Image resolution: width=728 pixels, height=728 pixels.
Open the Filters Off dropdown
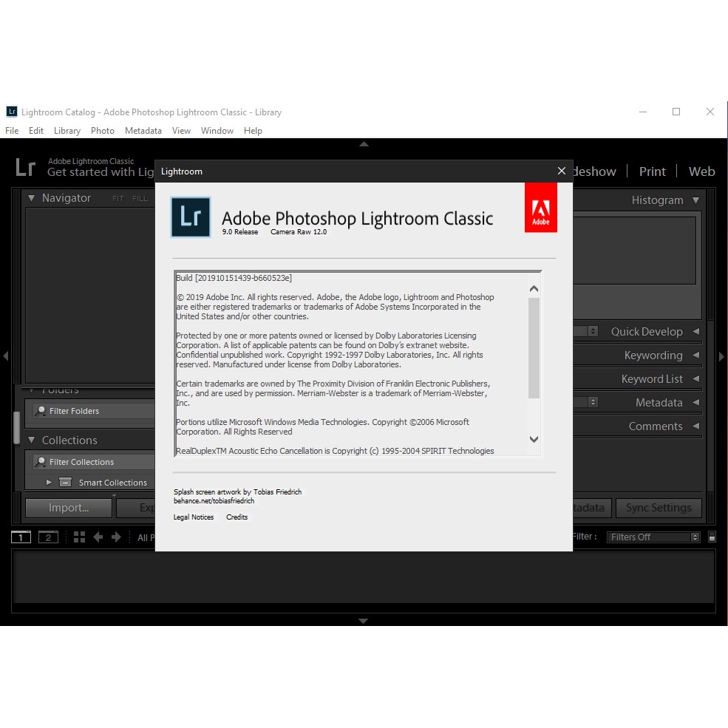coord(653,537)
